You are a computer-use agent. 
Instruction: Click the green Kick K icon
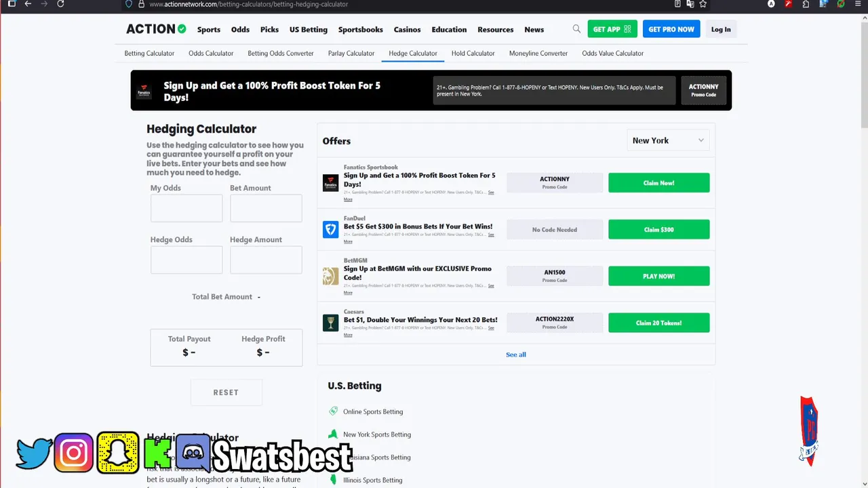[157, 453]
